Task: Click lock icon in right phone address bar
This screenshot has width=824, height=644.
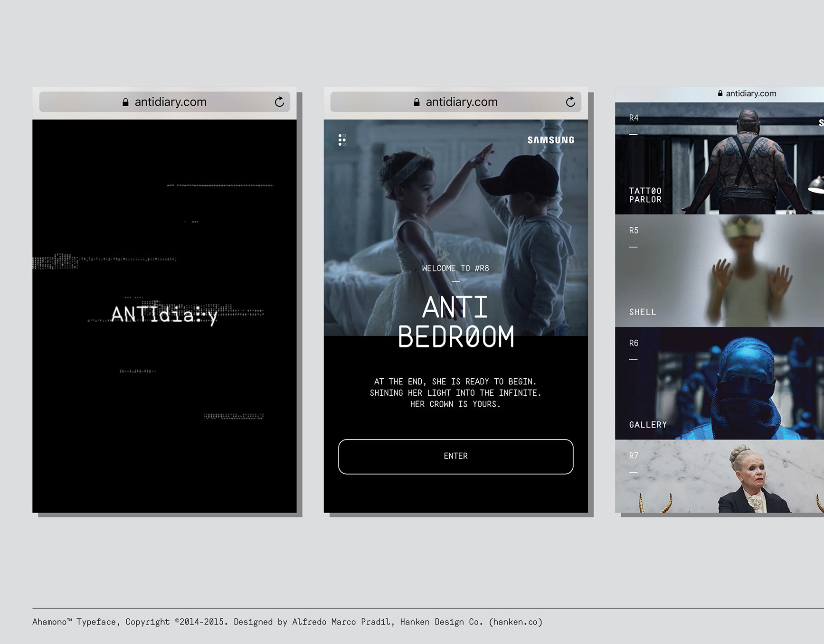Action: click(720, 93)
